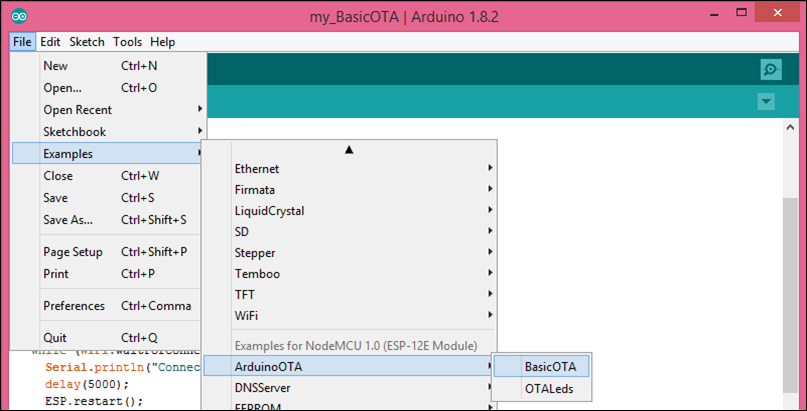Click the ESP.restart(); code line
This screenshot has height=411, width=807.
(x=94, y=401)
